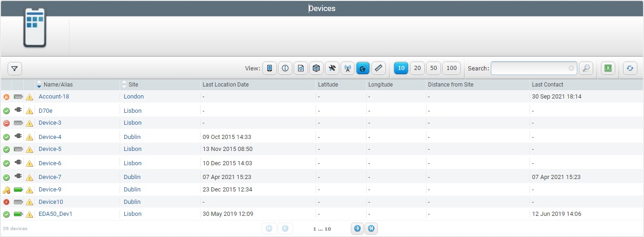Switch to the device phone view
644x237 pixels.
coord(270,68)
